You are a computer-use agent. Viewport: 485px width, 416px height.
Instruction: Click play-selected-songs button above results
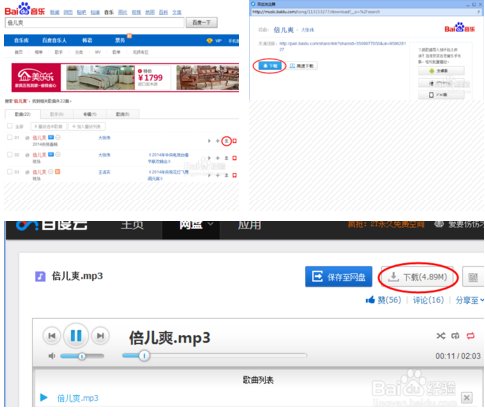click(x=49, y=127)
